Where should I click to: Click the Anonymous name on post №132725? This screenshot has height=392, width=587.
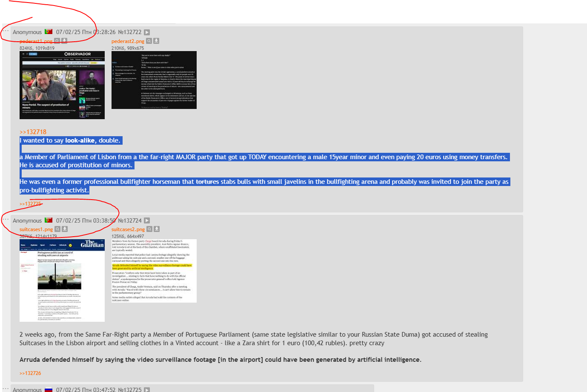click(27, 389)
